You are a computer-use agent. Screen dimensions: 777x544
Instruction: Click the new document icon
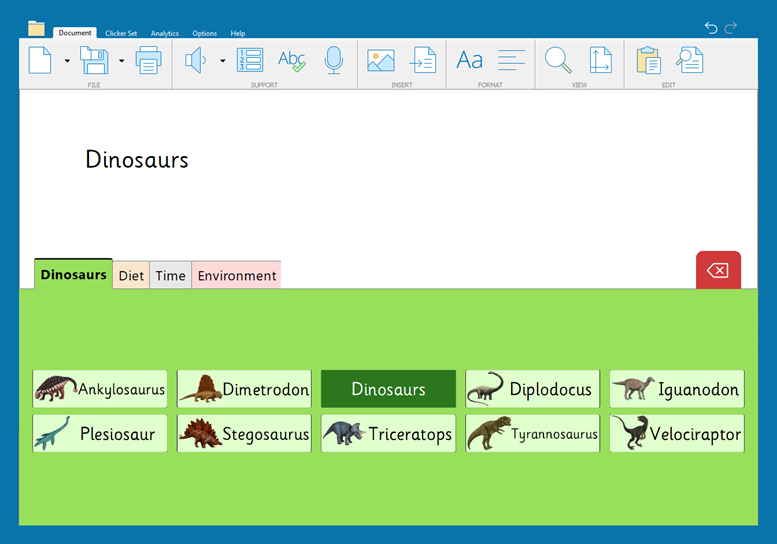click(40, 60)
